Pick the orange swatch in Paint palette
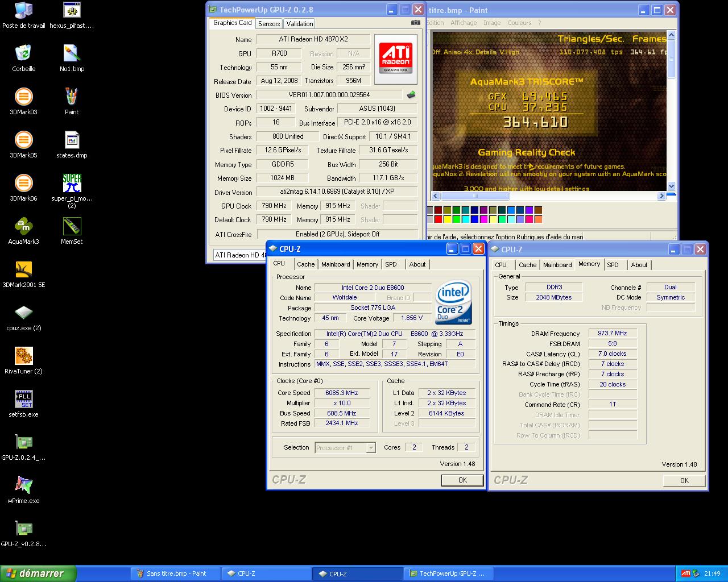Screen dimensions: 728x582 pos(538,219)
